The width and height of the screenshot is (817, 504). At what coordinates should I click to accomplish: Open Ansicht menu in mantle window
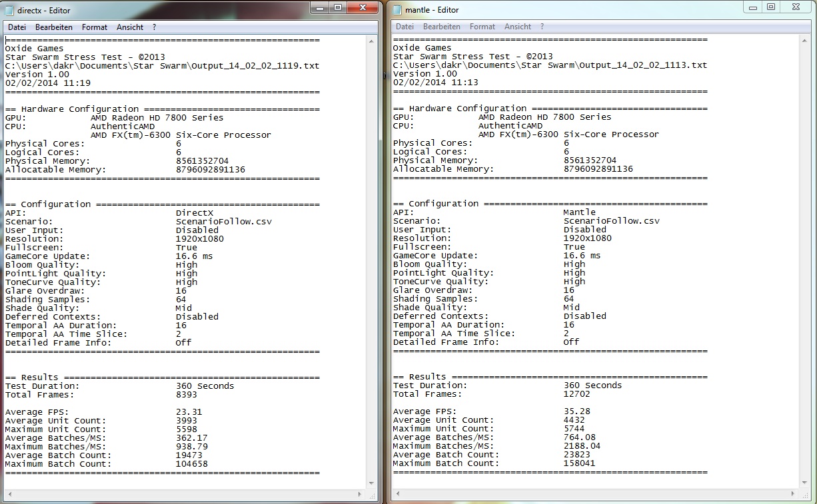(x=518, y=27)
